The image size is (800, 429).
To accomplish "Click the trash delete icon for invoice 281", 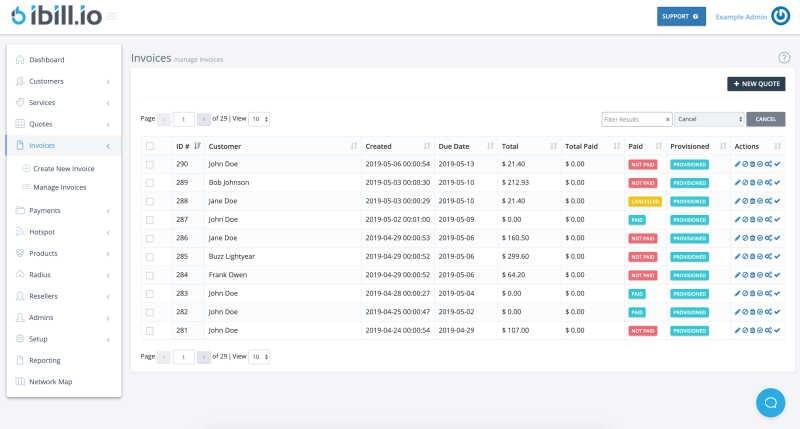I will (753, 331).
